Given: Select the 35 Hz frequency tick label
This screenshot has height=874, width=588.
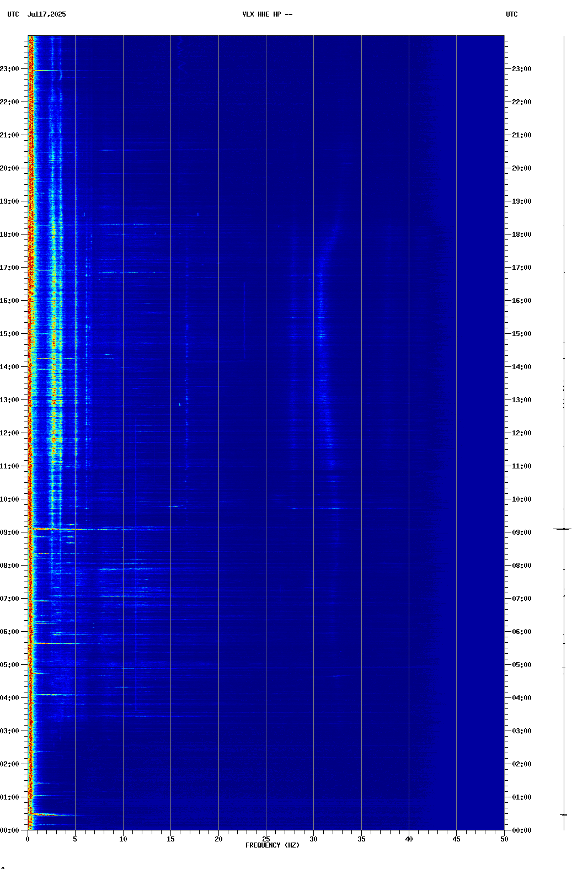Looking at the screenshot, I should tap(361, 839).
